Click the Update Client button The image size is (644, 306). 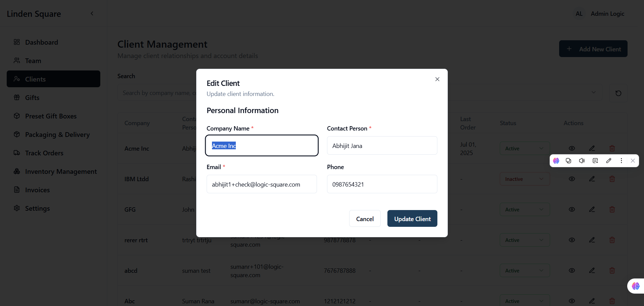pyautogui.click(x=412, y=218)
